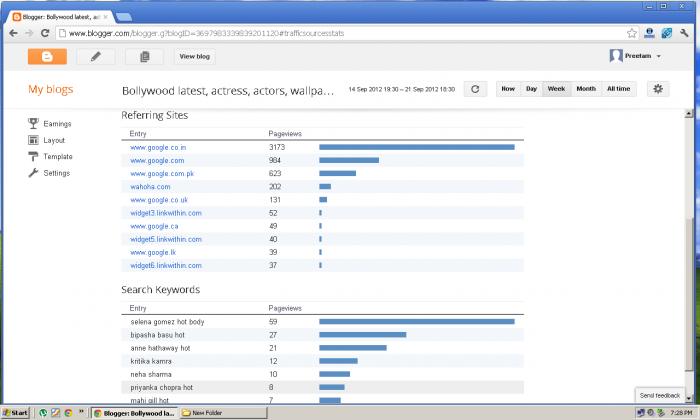Reload the page with browser refresh icon
The image size is (700, 420).
pyautogui.click(x=45, y=33)
